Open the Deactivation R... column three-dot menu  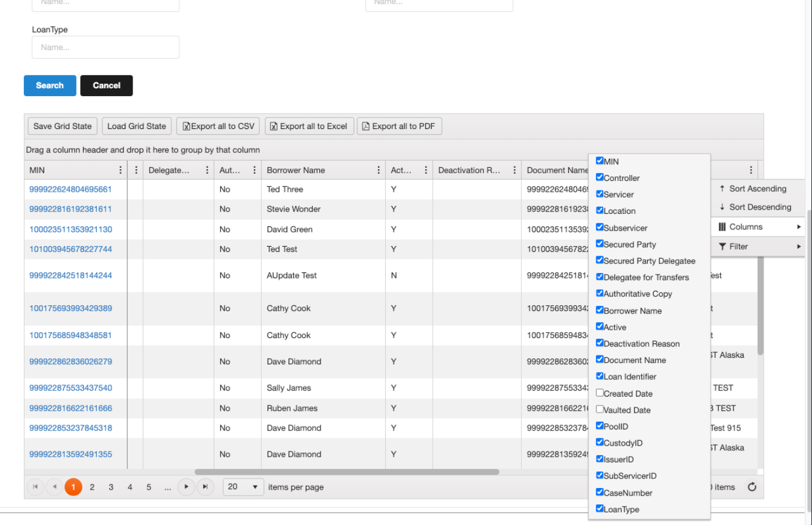(x=514, y=170)
